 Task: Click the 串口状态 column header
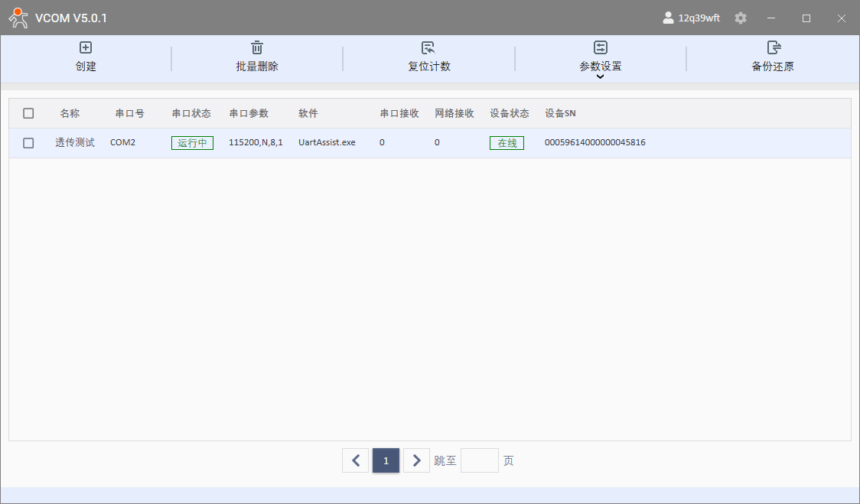pyautogui.click(x=191, y=113)
